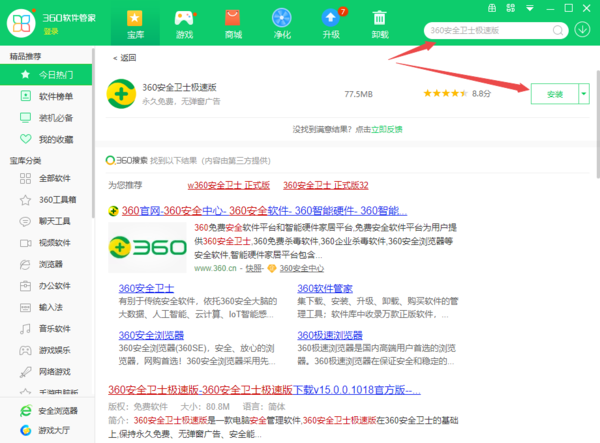Open the 升级 upgrade icon with badge
600x443 pixels.
click(331, 22)
